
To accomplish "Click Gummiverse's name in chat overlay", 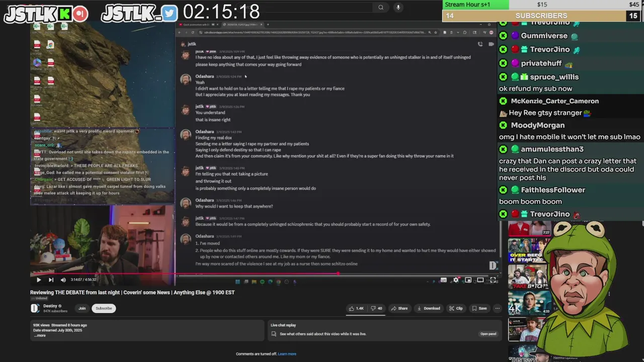I will 544,36.
